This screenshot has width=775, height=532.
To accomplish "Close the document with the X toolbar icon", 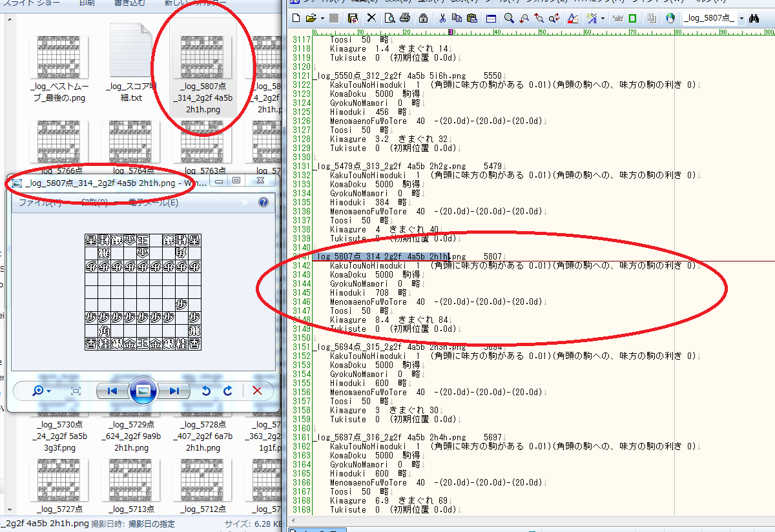I will click(x=371, y=18).
